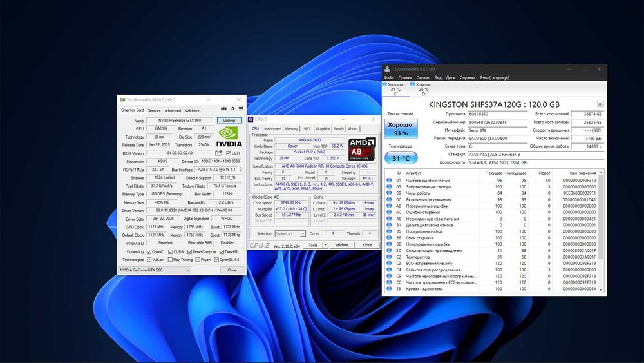Screen dimensions: 644x363
Task: Click the scroll down arrow of attribute list
Action: pyautogui.click(x=601, y=289)
